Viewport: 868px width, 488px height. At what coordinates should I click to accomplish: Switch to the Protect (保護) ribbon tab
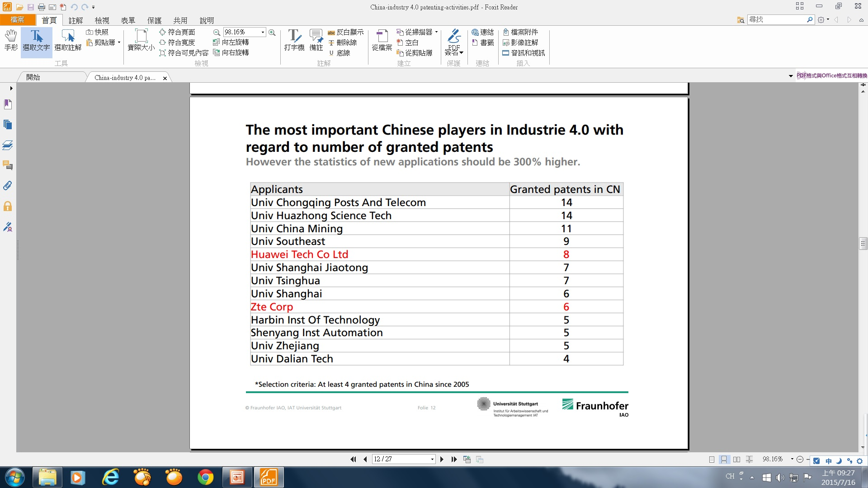pos(154,20)
